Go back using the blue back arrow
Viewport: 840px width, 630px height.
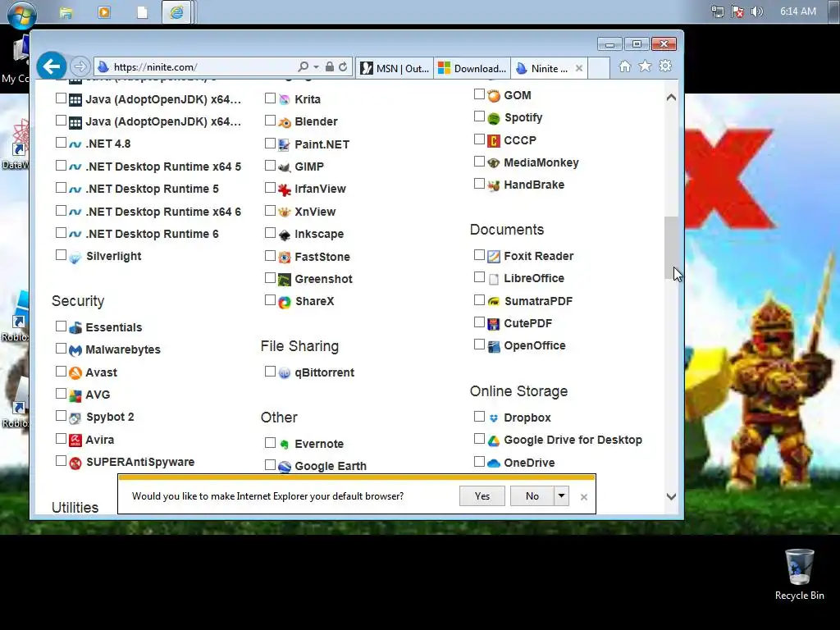pyautogui.click(x=52, y=66)
